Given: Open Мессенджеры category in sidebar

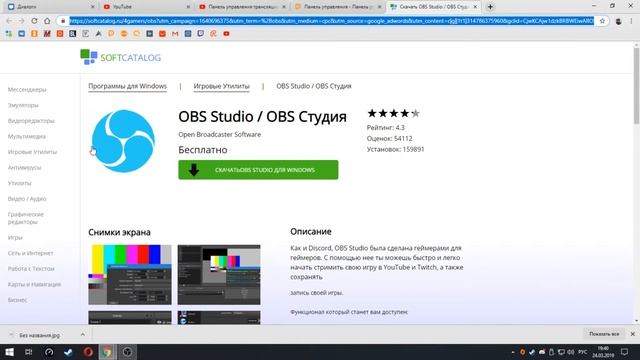Looking at the screenshot, I should pyautogui.click(x=27, y=89).
